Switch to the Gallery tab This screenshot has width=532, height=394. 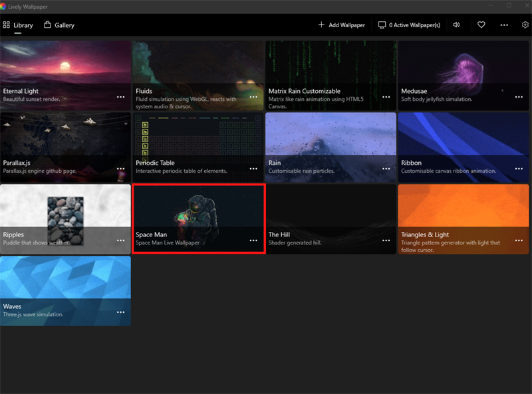[x=59, y=25]
